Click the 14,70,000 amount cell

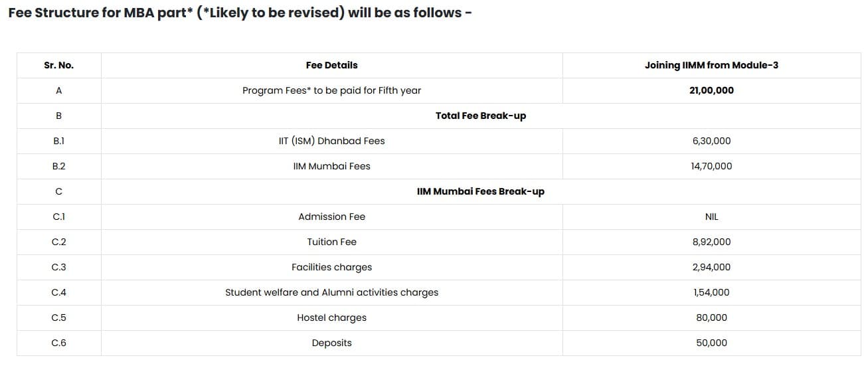click(x=711, y=166)
